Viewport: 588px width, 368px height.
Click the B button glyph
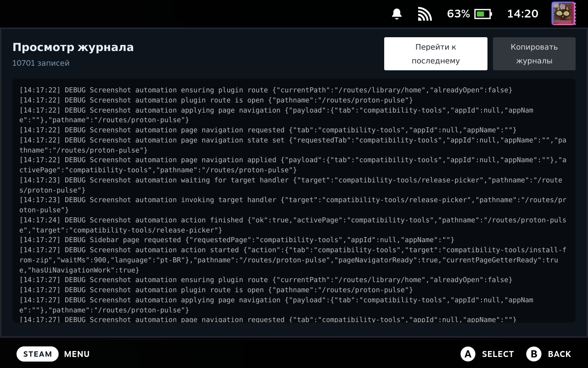coord(534,354)
